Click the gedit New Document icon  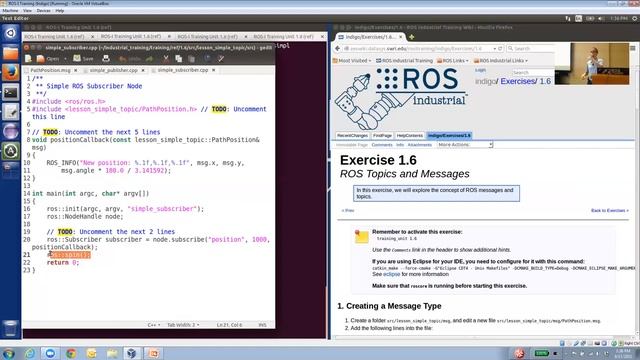point(29,59)
